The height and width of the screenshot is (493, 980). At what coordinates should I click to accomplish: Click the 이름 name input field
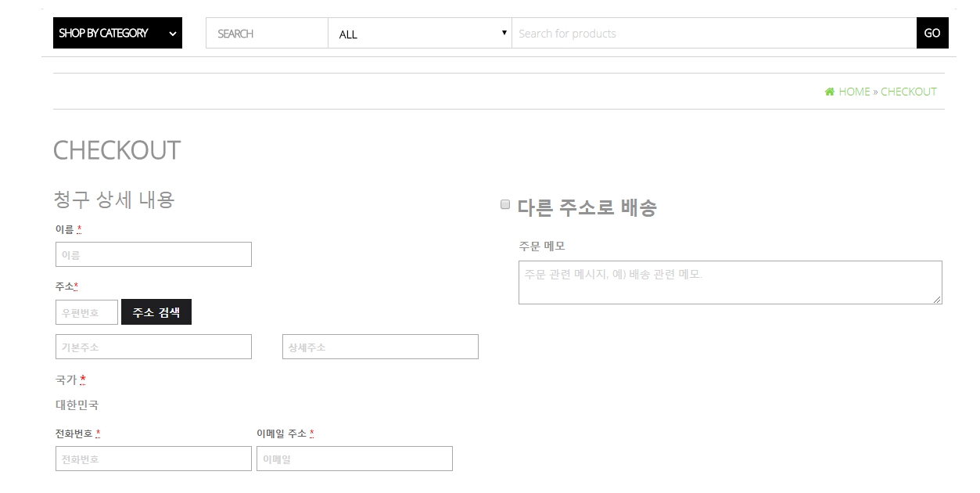coord(154,254)
